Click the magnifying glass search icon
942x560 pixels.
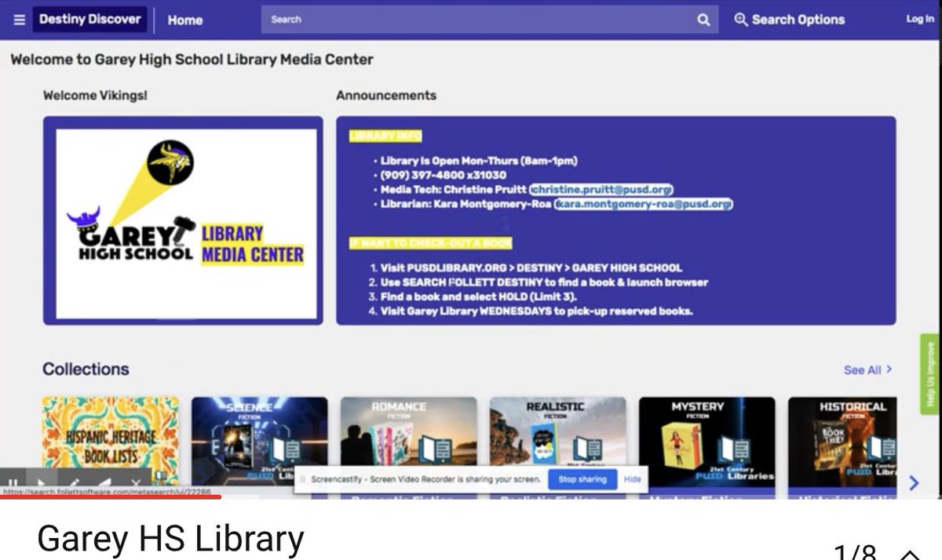(x=703, y=20)
